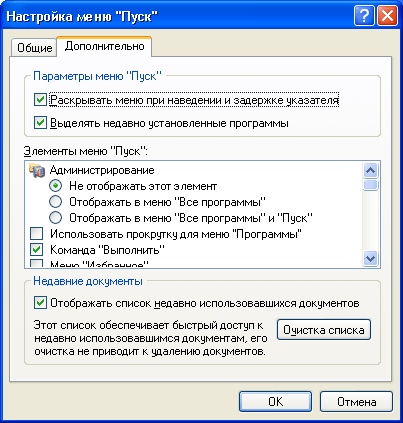
Task: Choose "Все программы" и "Пуск" radio option
Action: 55,218
